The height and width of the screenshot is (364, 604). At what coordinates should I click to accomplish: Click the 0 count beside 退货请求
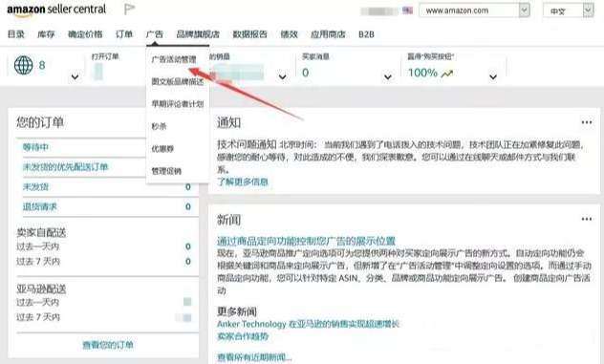188,207
